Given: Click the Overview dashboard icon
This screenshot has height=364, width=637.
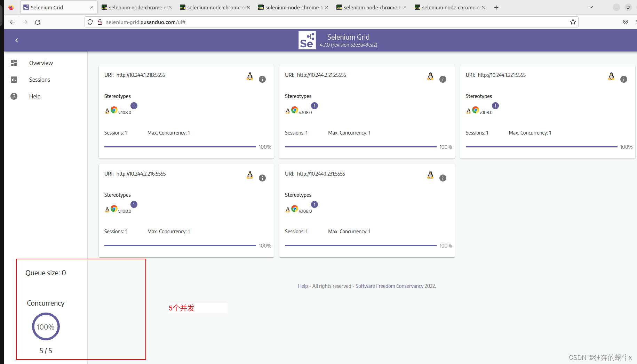Looking at the screenshot, I should (x=14, y=63).
